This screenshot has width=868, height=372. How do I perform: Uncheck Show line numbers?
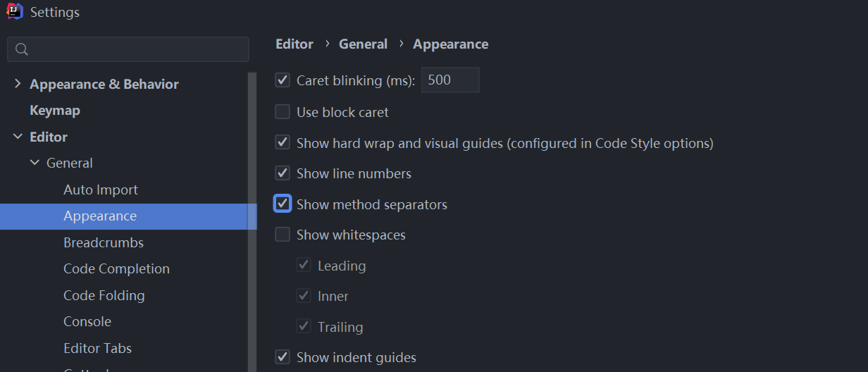point(283,173)
